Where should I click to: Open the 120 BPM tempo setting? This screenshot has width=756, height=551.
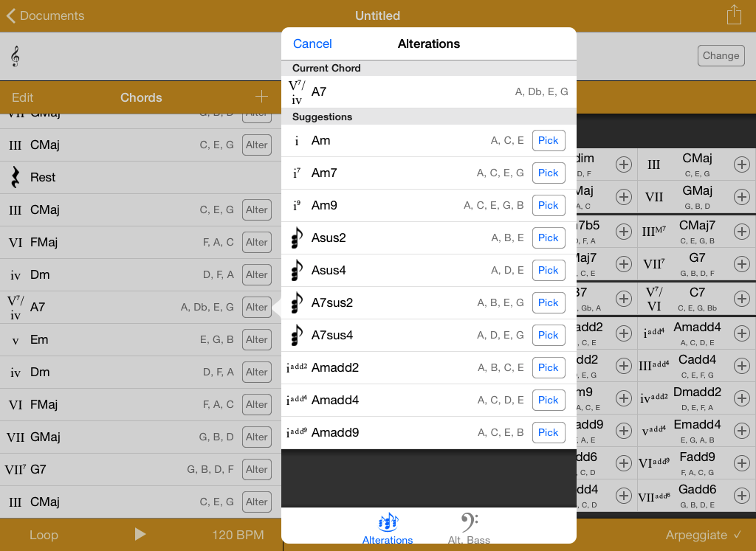238,535
